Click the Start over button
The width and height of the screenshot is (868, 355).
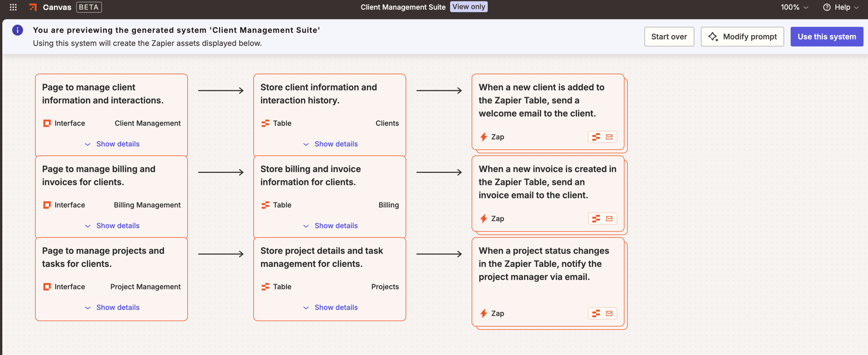click(669, 37)
